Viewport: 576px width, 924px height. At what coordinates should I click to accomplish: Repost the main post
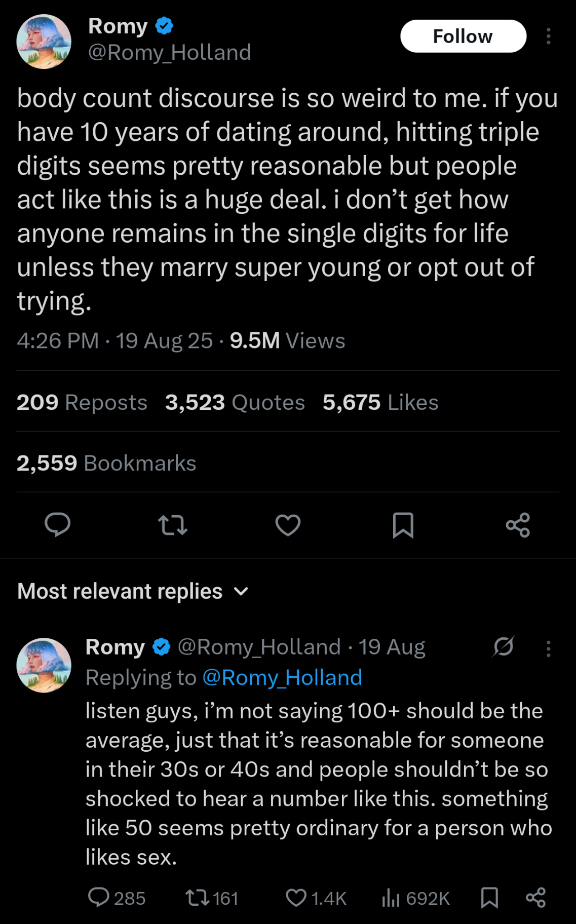pos(173,525)
